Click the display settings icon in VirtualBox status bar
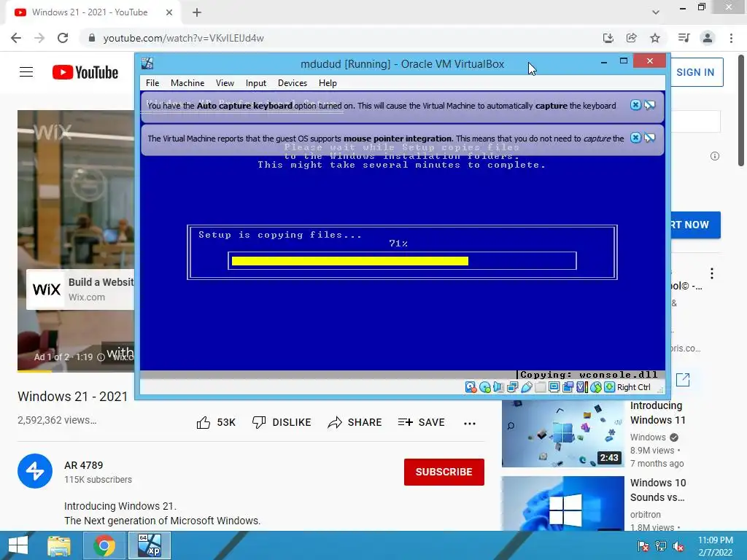The image size is (747, 560). 554,387
